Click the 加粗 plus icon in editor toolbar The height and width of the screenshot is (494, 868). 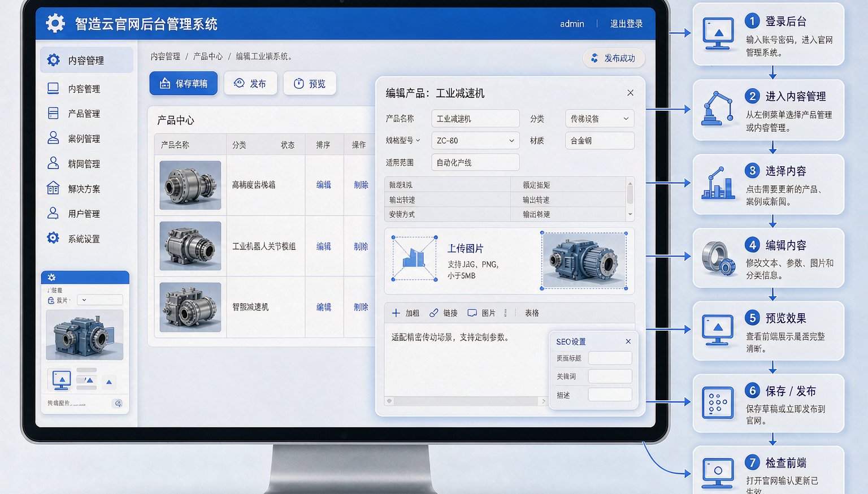(x=396, y=313)
